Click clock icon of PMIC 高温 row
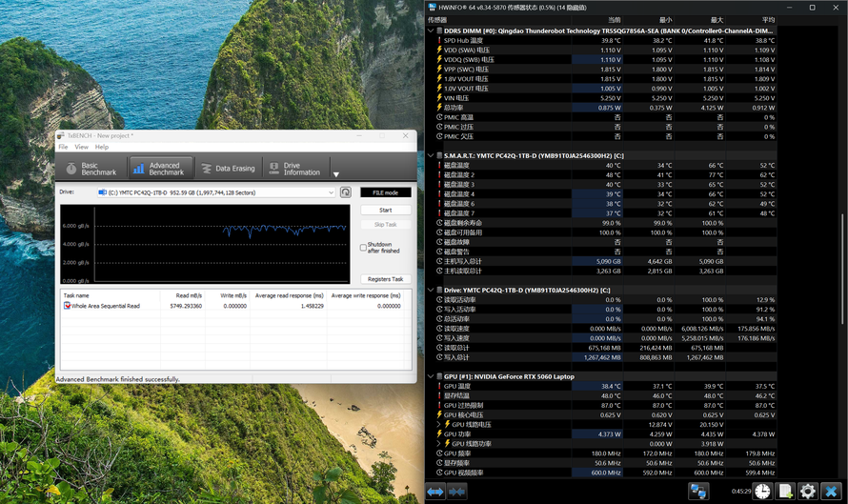Image resolution: width=848 pixels, height=504 pixels. pyautogui.click(x=439, y=117)
